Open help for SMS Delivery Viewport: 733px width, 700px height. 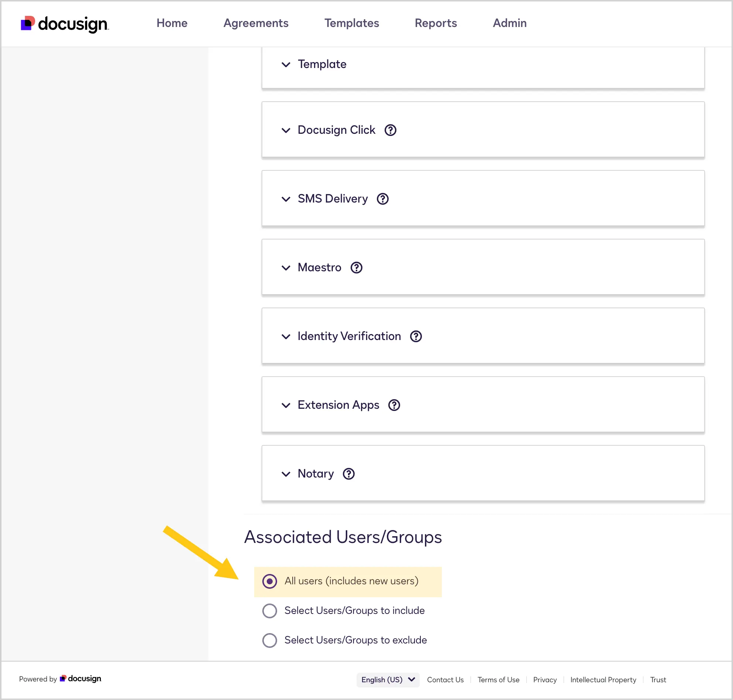(x=382, y=199)
